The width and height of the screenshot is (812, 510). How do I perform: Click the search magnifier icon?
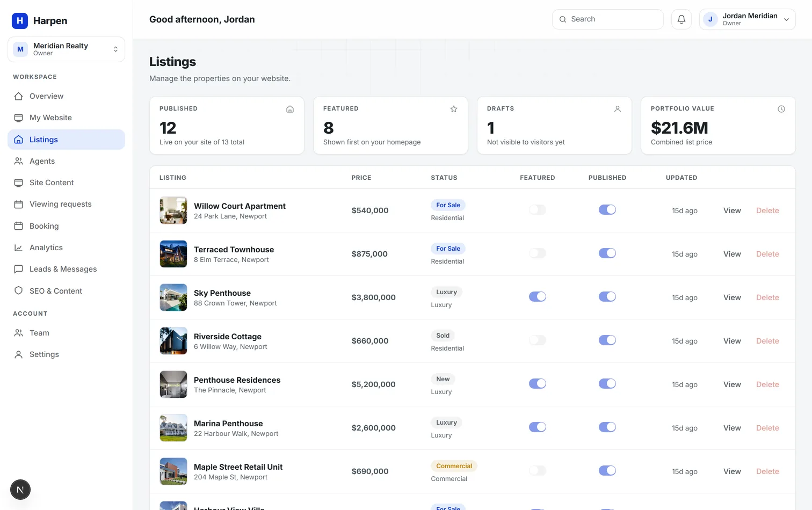point(563,19)
